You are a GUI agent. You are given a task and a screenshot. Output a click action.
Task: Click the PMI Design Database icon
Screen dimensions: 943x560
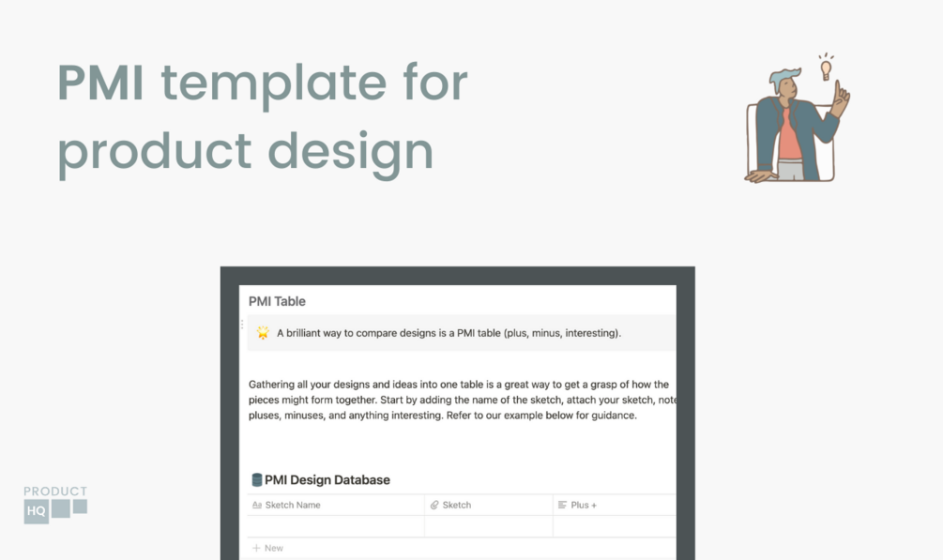point(257,479)
